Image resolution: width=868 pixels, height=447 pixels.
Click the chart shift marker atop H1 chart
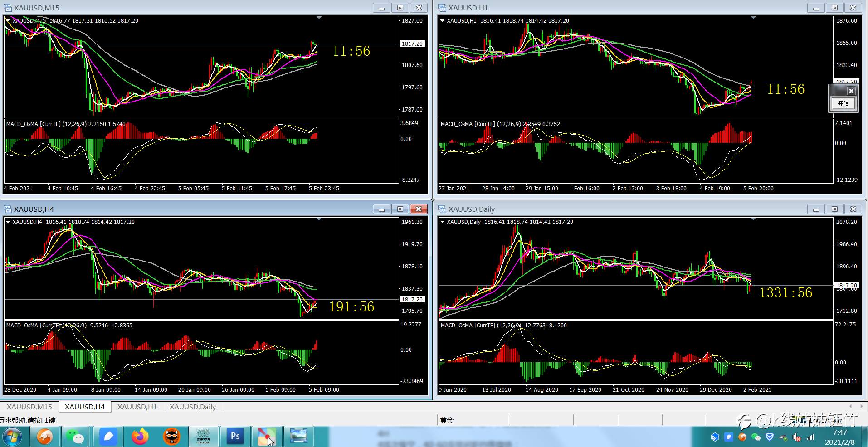[753, 18]
